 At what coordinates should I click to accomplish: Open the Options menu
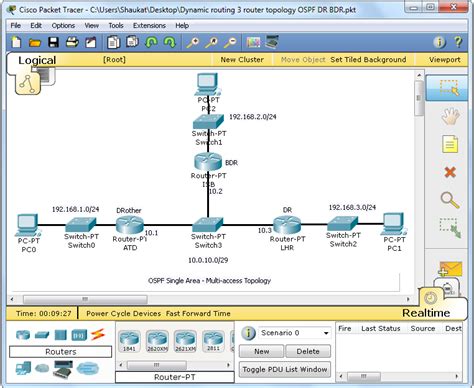click(63, 25)
